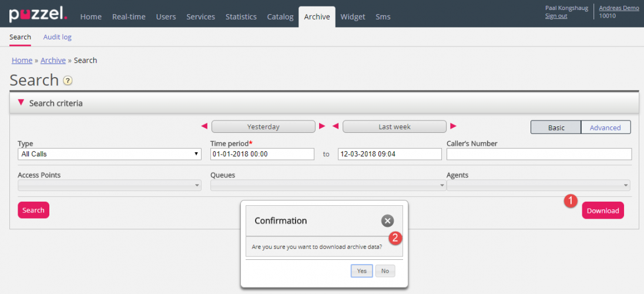Switch to Advanced search mode

(x=605, y=128)
